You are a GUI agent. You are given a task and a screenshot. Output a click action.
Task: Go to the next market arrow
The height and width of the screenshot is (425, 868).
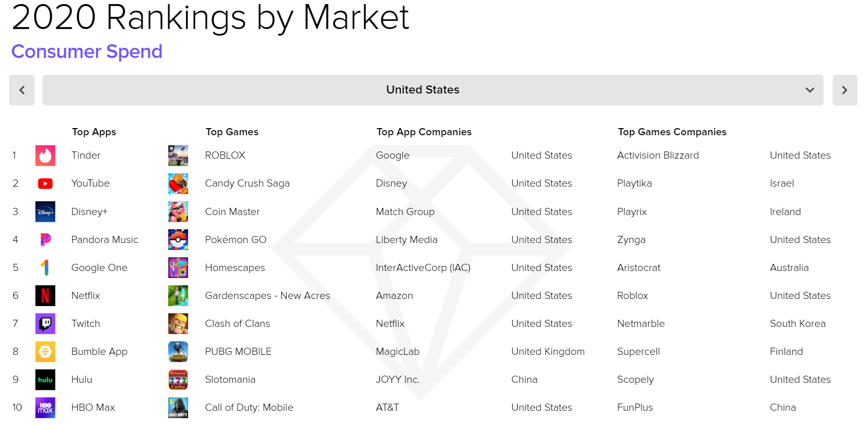click(x=845, y=90)
